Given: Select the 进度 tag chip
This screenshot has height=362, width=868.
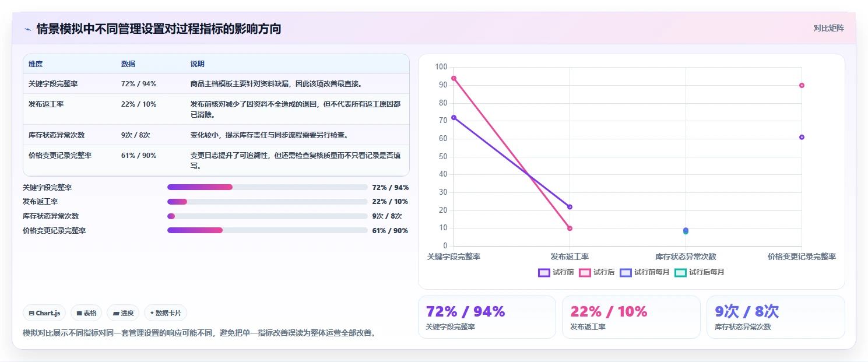Looking at the screenshot, I should [x=123, y=313].
